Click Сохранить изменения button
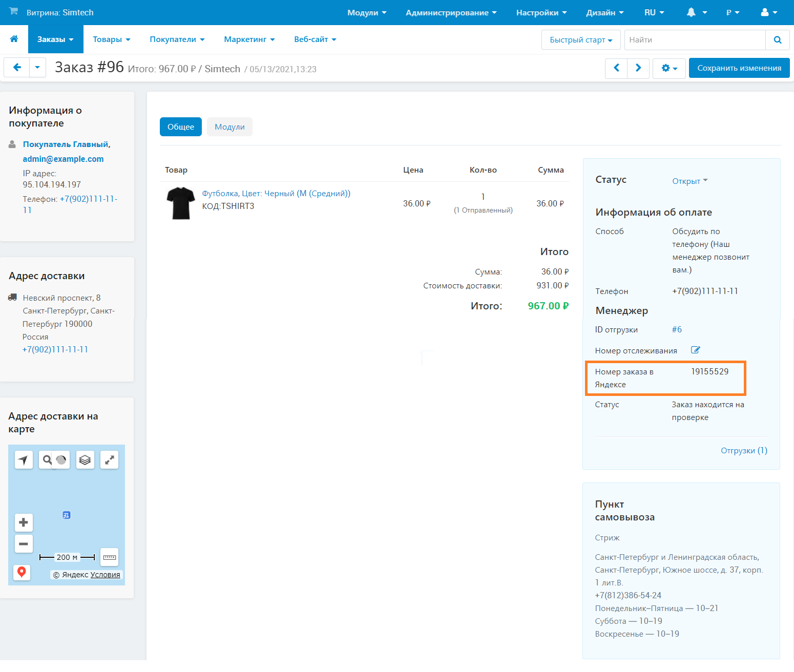 click(x=739, y=68)
